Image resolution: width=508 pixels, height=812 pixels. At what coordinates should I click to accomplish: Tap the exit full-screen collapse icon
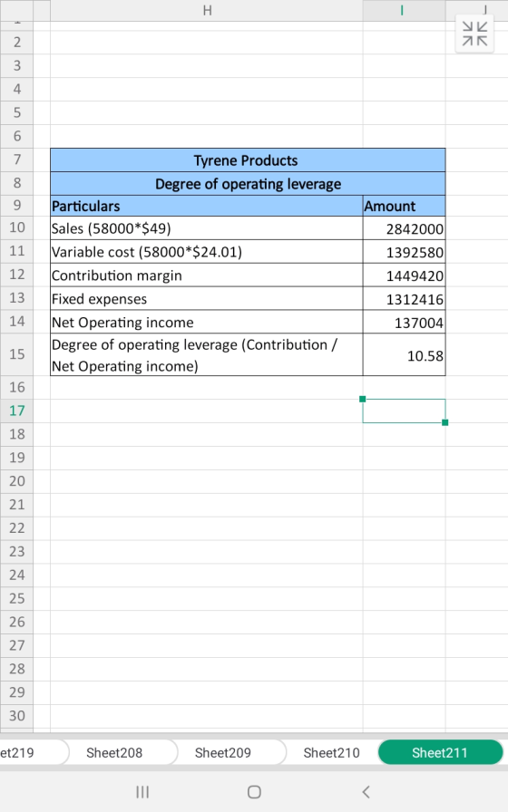tap(474, 34)
